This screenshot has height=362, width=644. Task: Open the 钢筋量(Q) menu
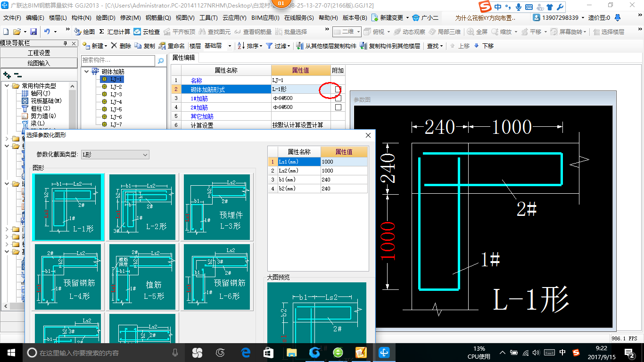click(158, 17)
